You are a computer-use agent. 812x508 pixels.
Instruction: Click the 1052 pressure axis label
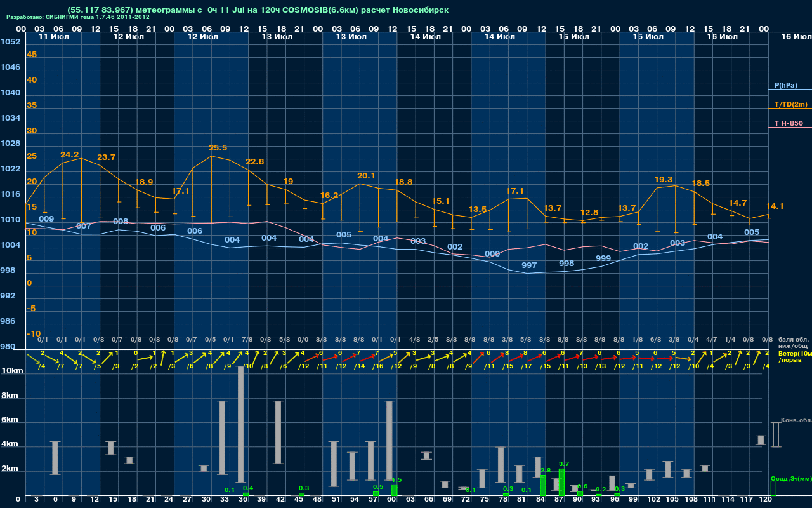[x=10, y=42]
